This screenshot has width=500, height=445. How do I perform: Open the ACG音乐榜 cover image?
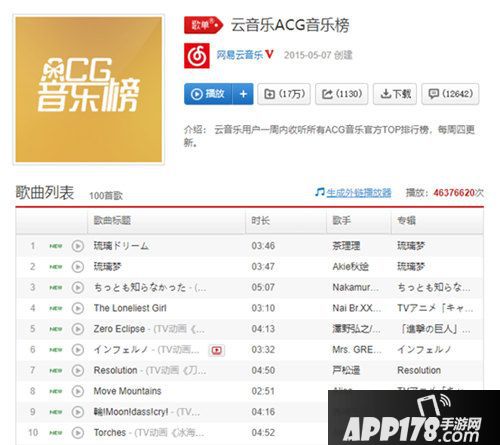[89, 90]
